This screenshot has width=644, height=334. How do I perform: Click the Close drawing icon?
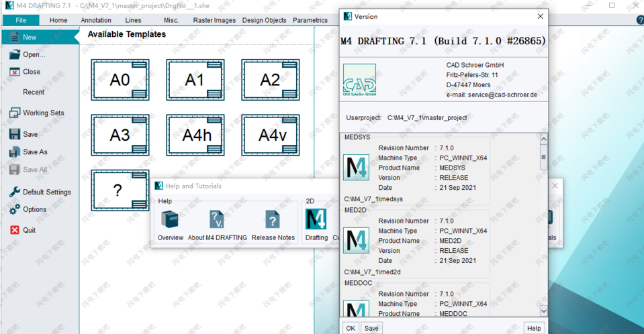point(15,72)
